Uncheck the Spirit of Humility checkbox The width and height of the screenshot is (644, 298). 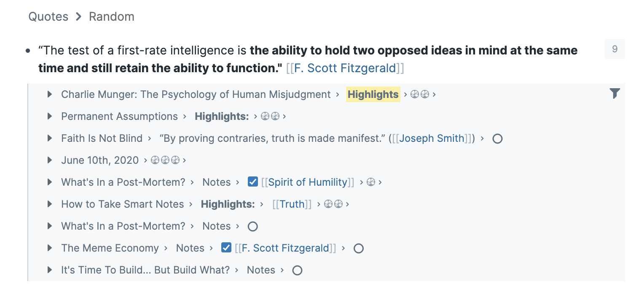coord(253,182)
